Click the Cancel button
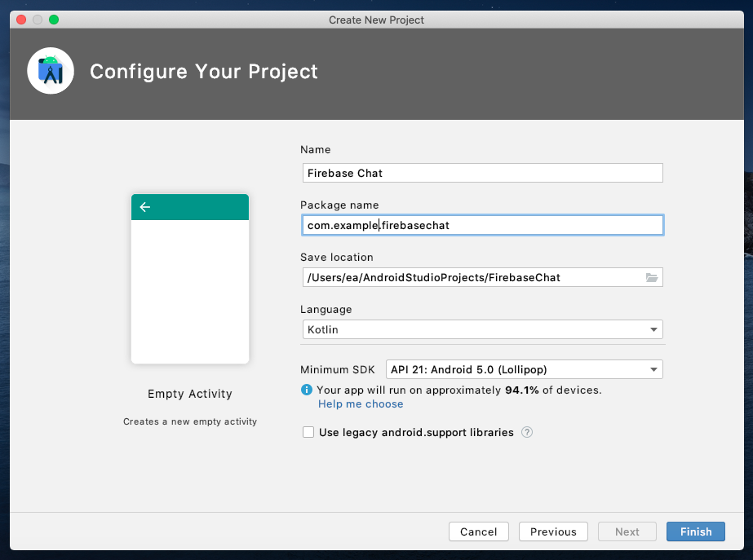Viewport: 753px width, 560px height. pyautogui.click(x=478, y=531)
